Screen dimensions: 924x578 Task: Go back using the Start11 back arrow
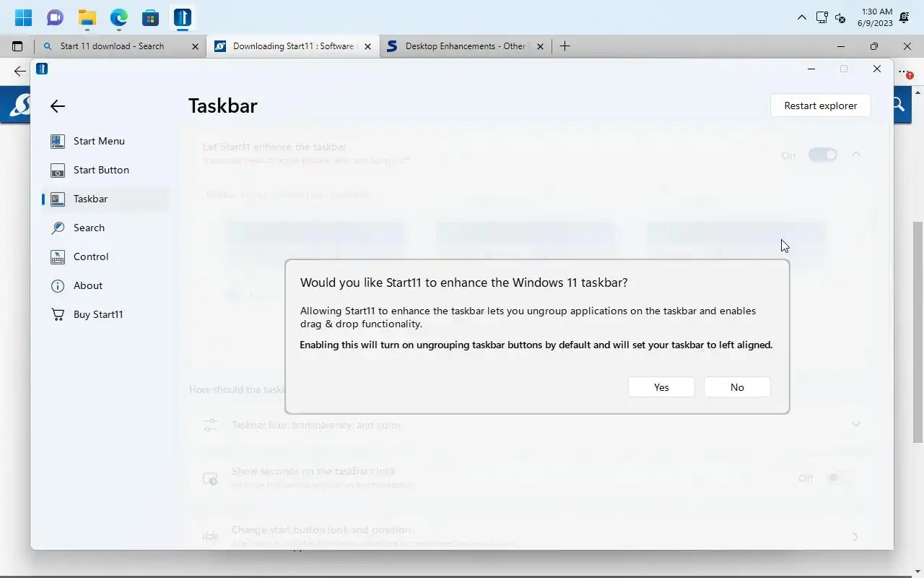(x=58, y=106)
